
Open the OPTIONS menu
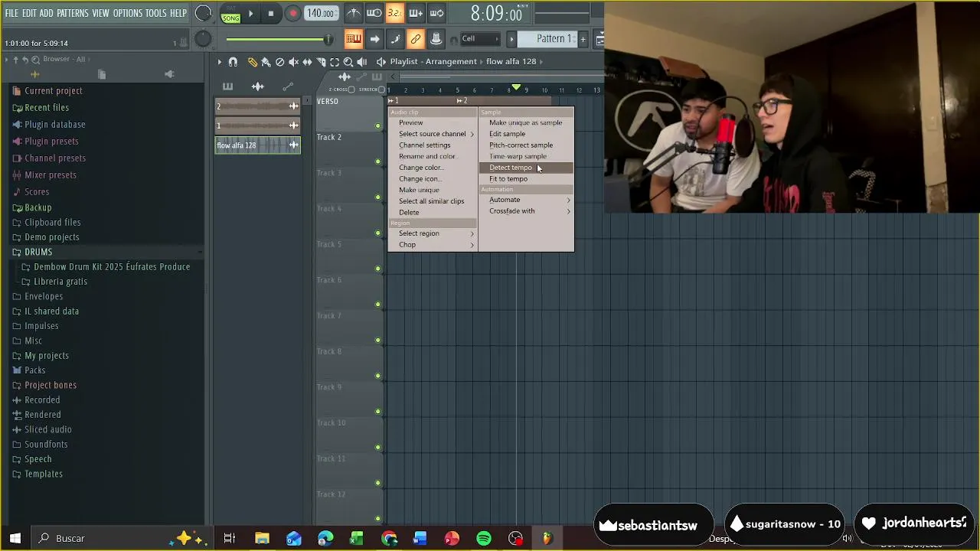127,13
